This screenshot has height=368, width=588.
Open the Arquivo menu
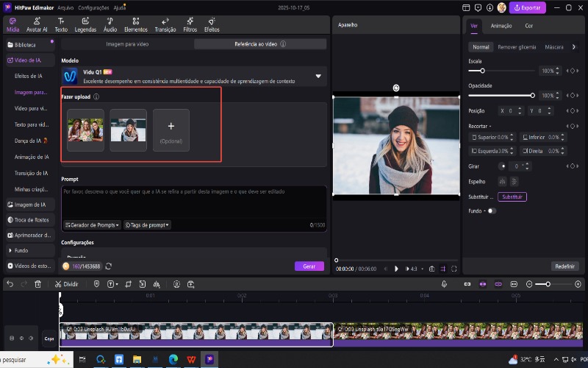click(x=65, y=7)
